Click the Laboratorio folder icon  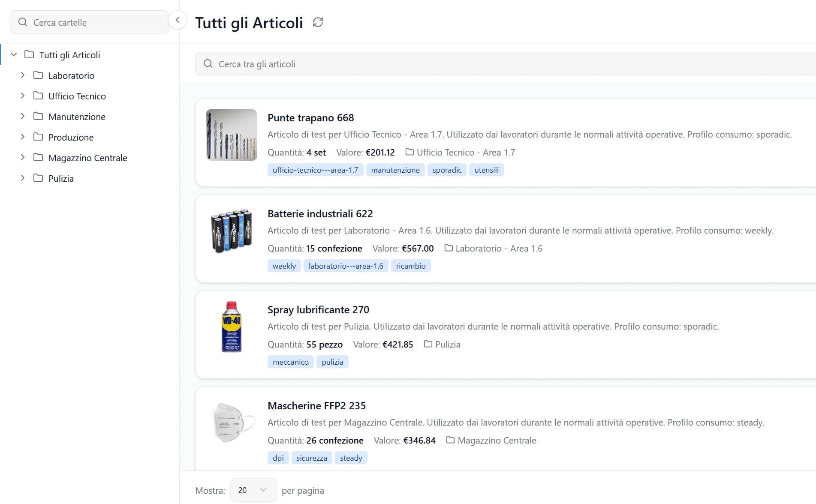[38, 75]
